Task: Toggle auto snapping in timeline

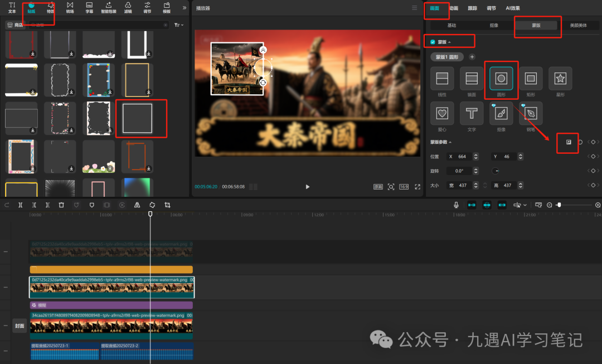Action: click(487, 205)
